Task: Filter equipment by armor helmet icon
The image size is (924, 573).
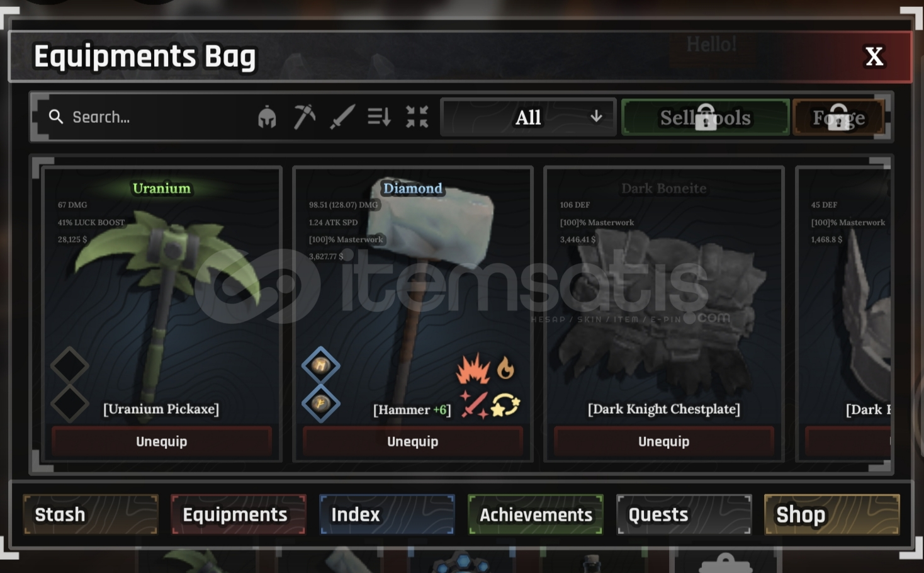Action: [267, 117]
